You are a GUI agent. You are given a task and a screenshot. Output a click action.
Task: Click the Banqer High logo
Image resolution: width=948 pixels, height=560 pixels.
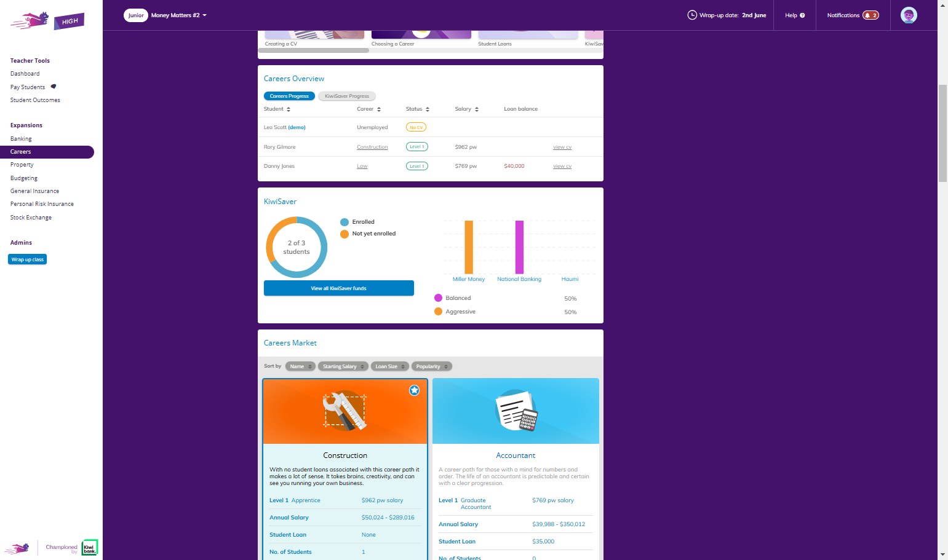click(47, 21)
